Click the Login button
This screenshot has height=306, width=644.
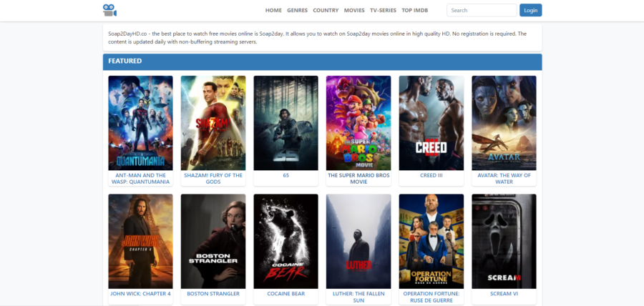pyautogui.click(x=531, y=10)
